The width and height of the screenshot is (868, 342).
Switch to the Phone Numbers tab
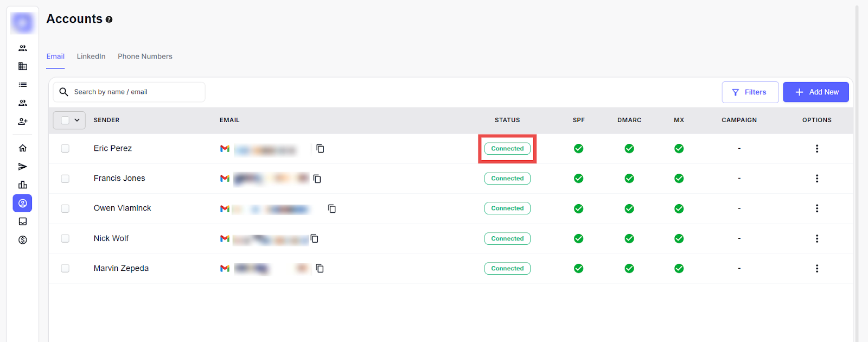click(145, 56)
